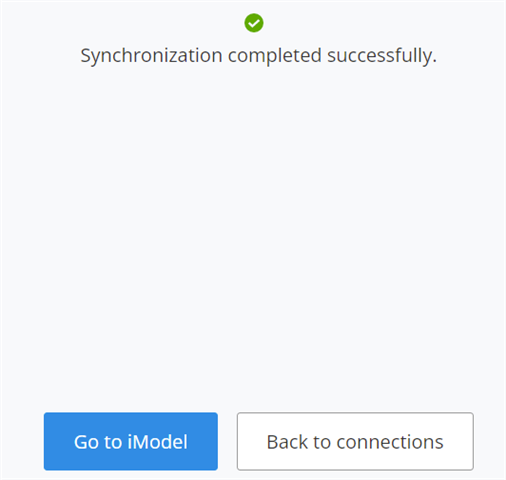The height and width of the screenshot is (480, 506).
Task: Select the sync status checkmark above the message
Action: click(254, 23)
